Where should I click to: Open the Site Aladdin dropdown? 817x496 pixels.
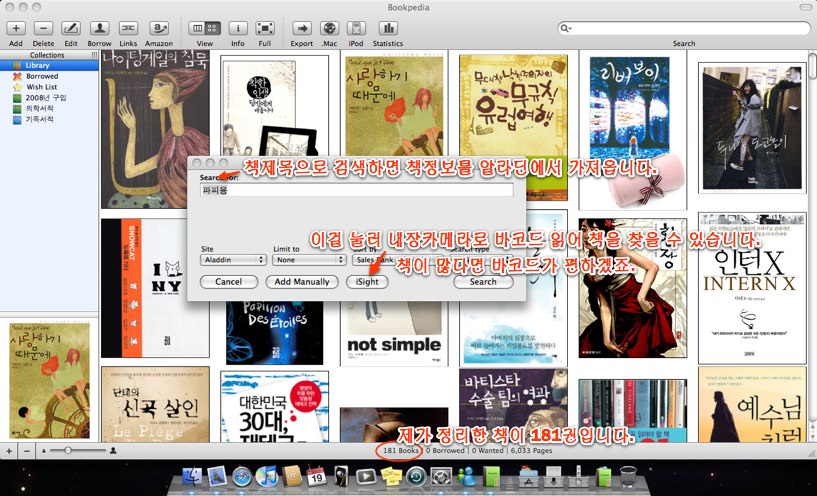pyautogui.click(x=233, y=259)
